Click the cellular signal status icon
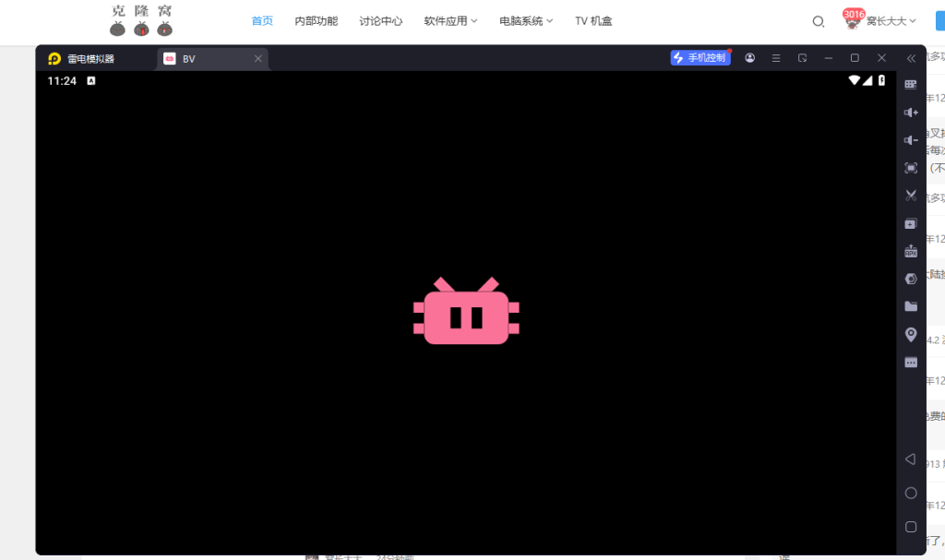This screenshot has width=945, height=560. (867, 80)
